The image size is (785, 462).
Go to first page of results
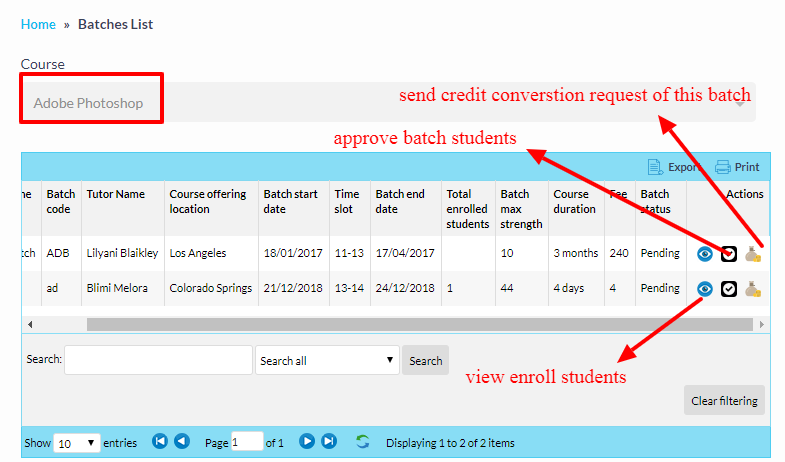(160, 441)
